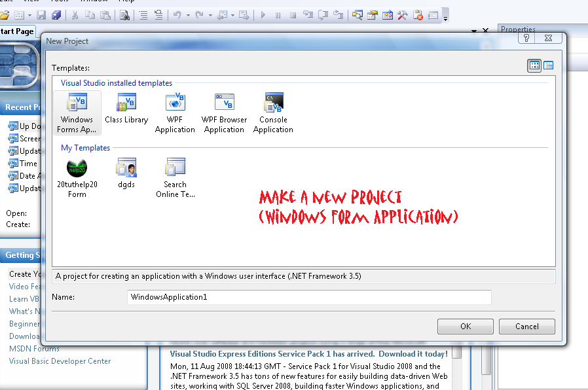Expand the Undo history dropdown arrow
This screenshot has height=390, width=588.
pos(188,15)
